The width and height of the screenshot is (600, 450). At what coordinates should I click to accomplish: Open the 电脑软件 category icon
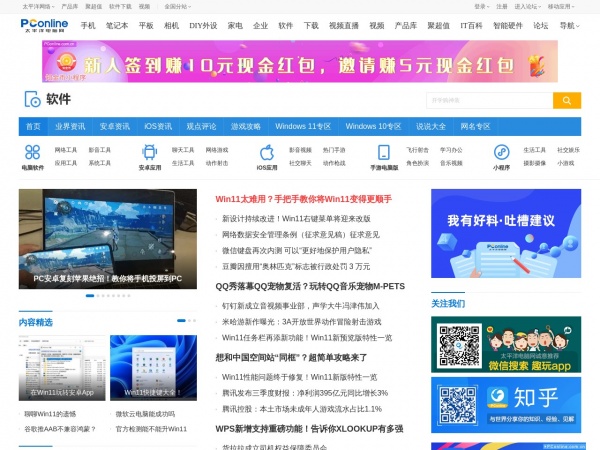coord(32,154)
